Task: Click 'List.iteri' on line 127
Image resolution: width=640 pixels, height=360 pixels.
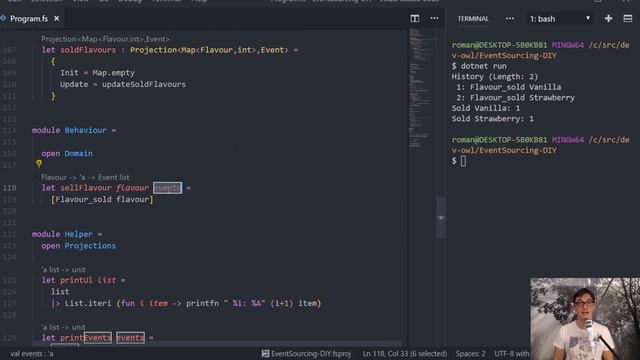Action: pyautogui.click(x=88, y=303)
